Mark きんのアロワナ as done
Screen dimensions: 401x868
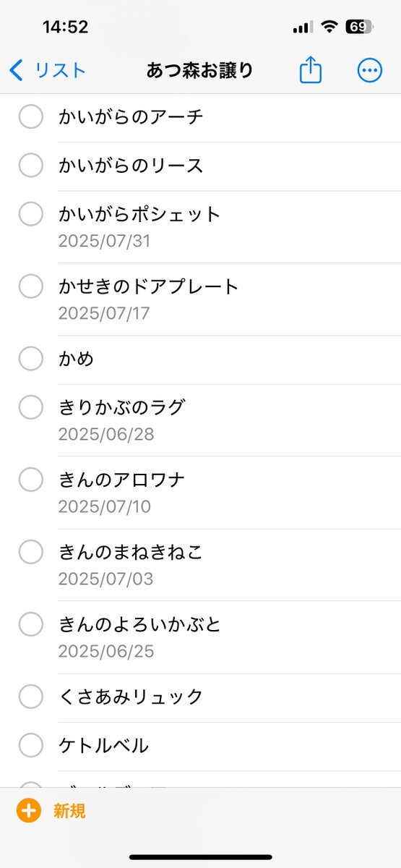(x=30, y=479)
